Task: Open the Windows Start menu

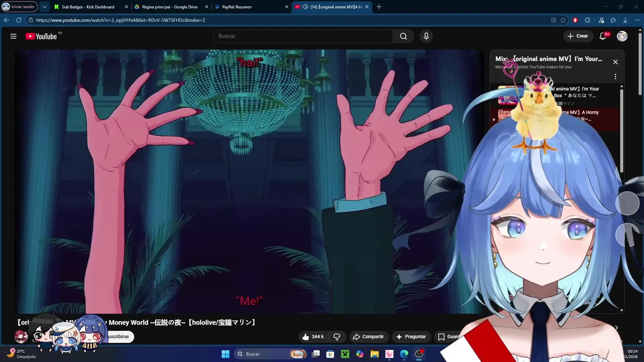Action: pos(225,354)
